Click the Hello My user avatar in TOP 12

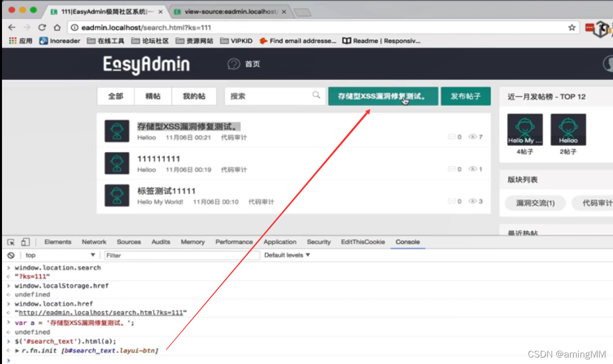point(525,129)
